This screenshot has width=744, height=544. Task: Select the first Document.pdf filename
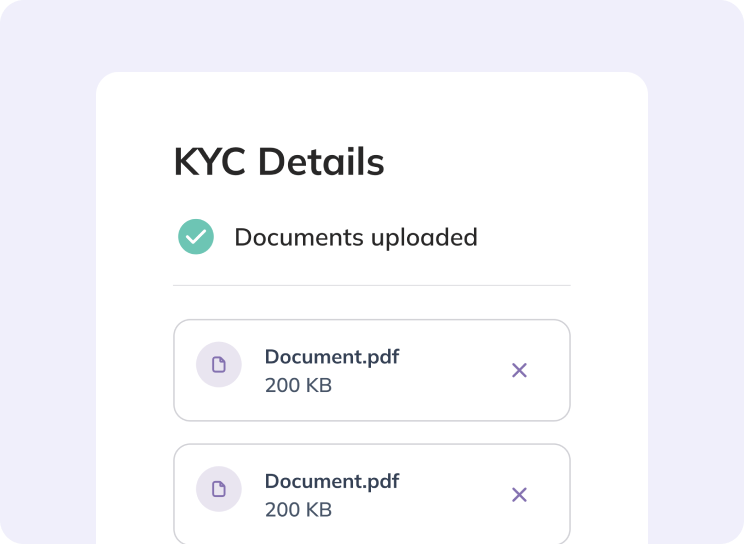(x=332, y=356)
